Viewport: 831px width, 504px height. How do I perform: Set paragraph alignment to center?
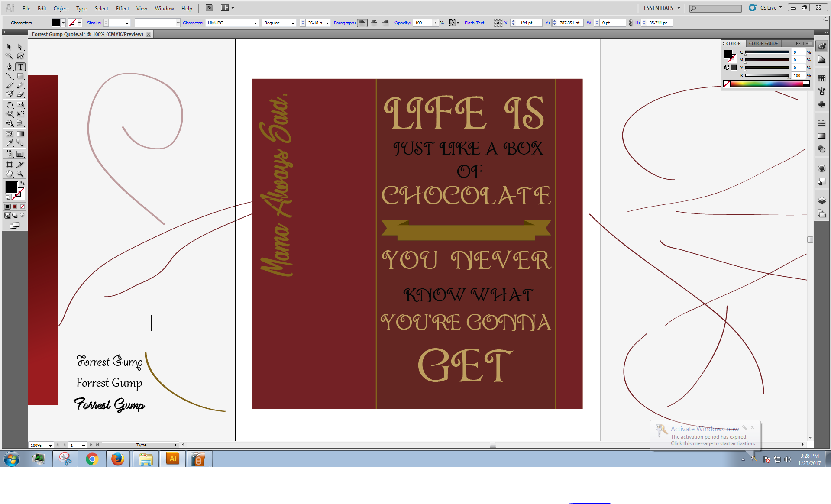[374, 23]
